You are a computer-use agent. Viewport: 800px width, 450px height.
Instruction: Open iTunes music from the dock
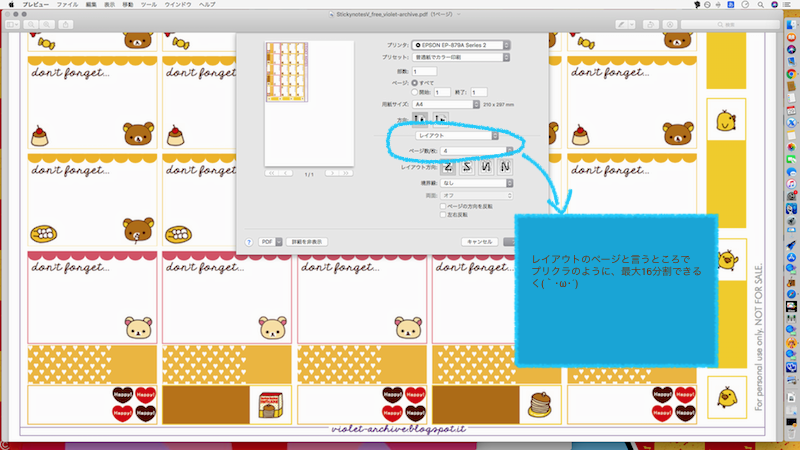point(791,184)
